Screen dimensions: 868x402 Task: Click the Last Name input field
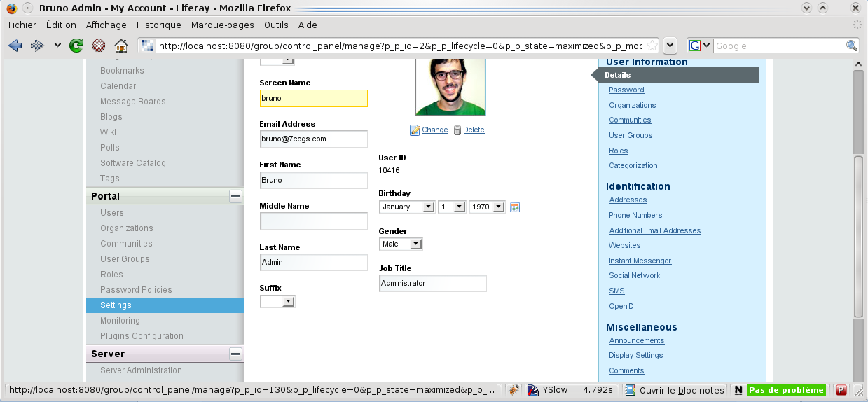pos(314,262)
